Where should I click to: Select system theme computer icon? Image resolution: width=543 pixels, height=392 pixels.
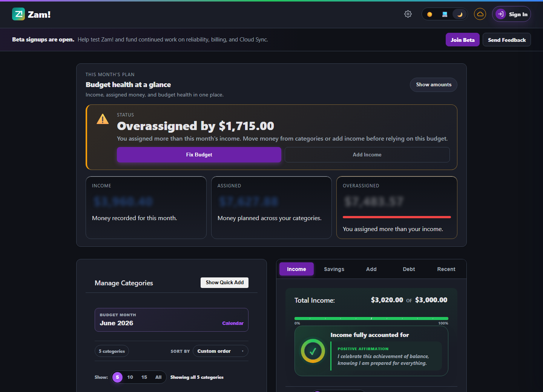[x=445, y=14]
